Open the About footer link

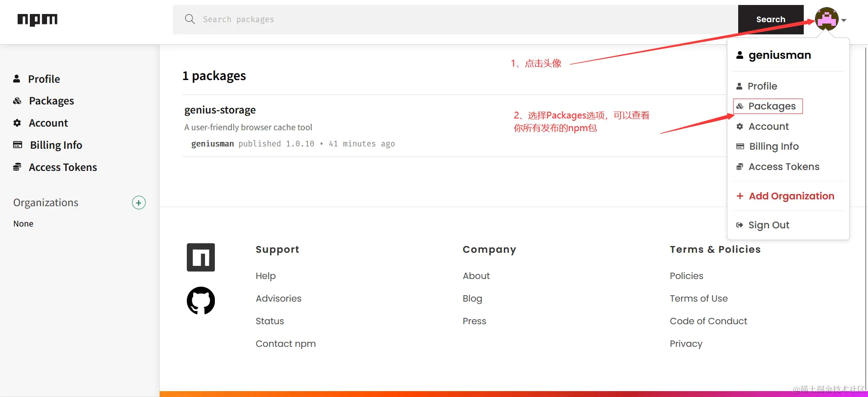point(476,276)
